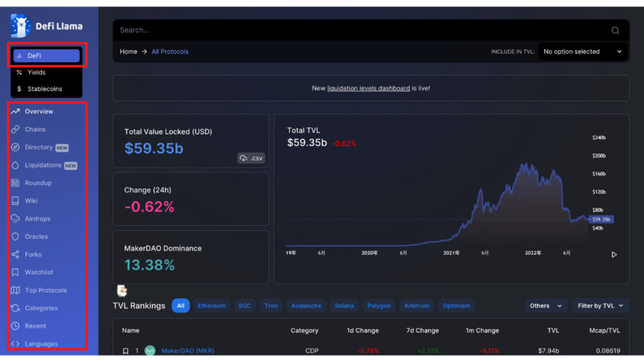Expand the Others chains dropdown
Screen dimensions: 644x362
(x=545, y=306)
